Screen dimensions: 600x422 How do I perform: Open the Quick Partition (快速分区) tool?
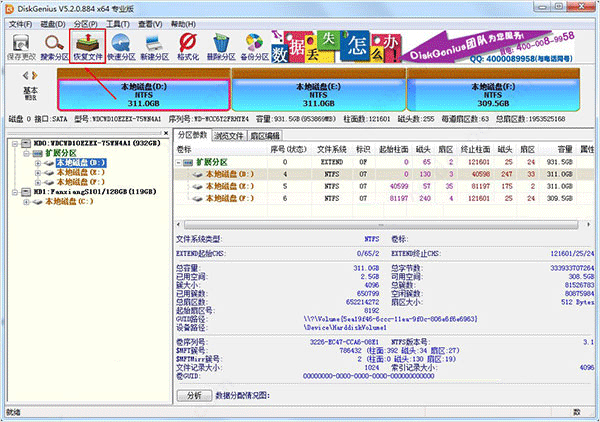point(121,47)
